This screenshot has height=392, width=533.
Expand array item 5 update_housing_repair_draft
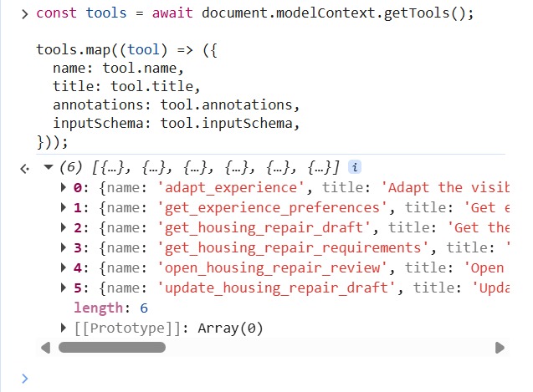[64, 288]
